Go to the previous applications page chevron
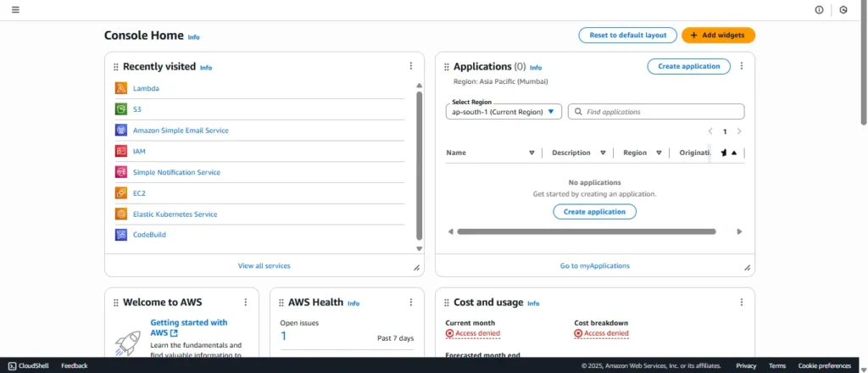 click(x=711, y=131)
